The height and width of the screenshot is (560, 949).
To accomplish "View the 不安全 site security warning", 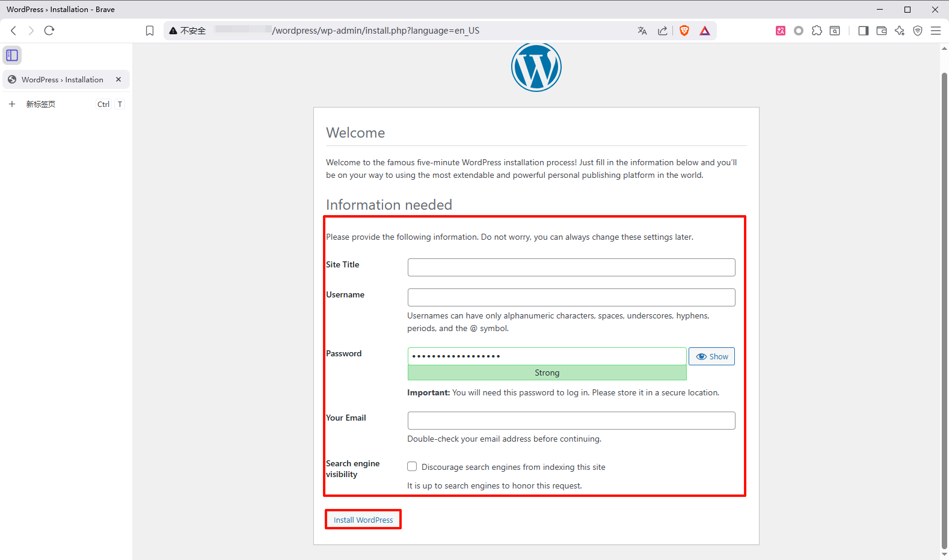I will [x=188, y=31].
